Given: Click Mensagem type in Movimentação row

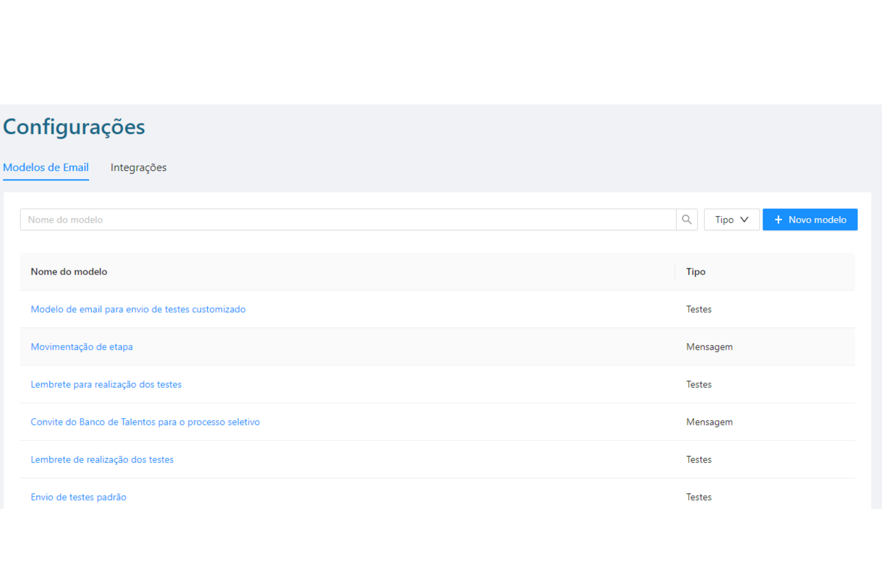Looking at the screenshot, I should 709,347.
